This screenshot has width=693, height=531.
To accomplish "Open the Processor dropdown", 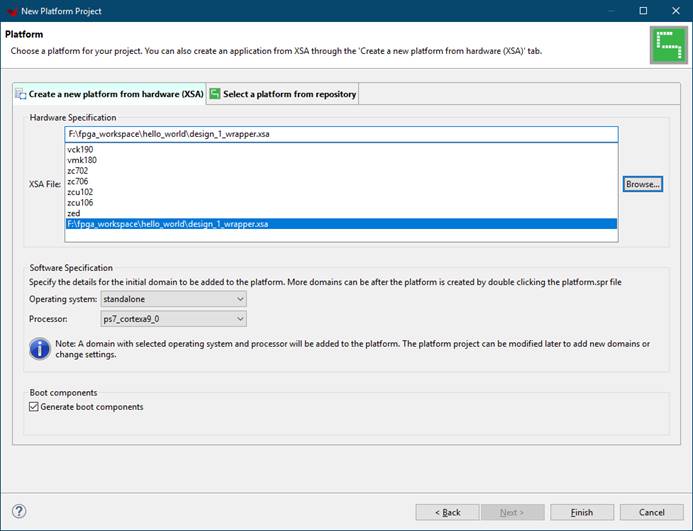I will [x=173, y=319].
